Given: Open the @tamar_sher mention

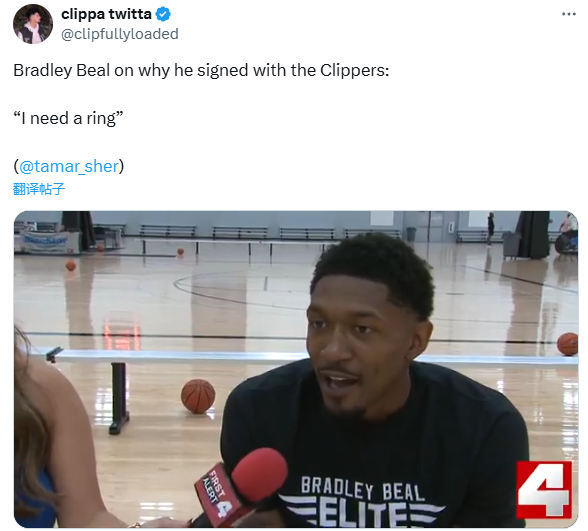Looking at the screenshot, I should click(69, 166).
